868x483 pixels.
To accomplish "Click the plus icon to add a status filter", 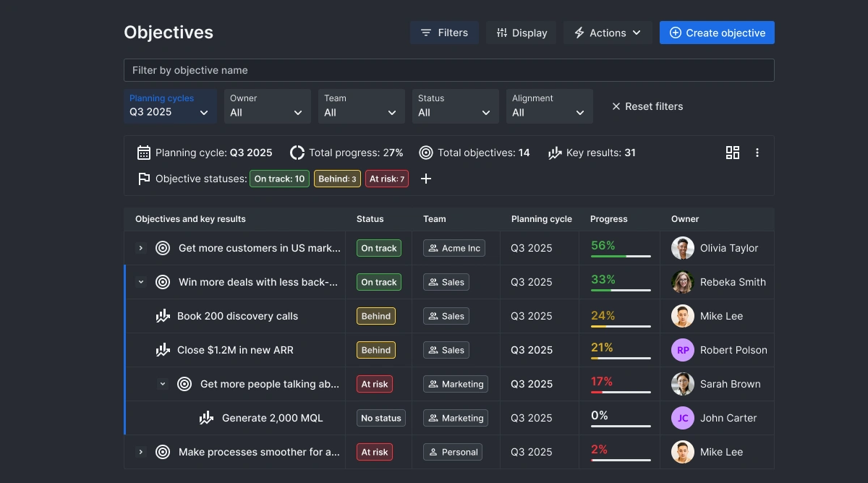I will [x=426, y=179].
